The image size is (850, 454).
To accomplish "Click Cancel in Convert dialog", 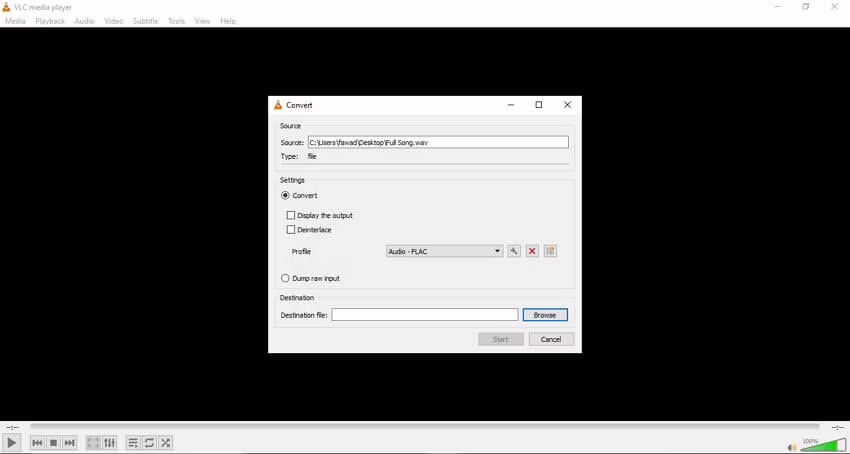I will click(x=551, y=339).
